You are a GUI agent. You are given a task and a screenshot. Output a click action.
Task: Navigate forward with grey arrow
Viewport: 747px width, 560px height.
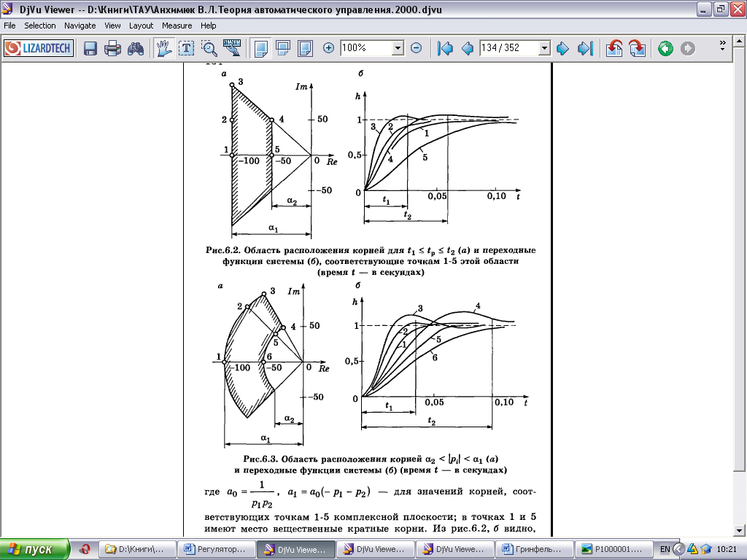(x=688, y=48)
